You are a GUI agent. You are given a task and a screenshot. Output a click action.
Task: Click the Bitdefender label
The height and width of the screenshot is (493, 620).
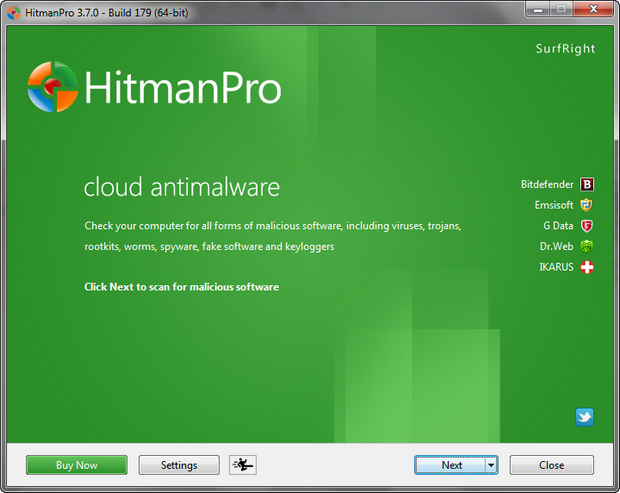click(547, 184)
